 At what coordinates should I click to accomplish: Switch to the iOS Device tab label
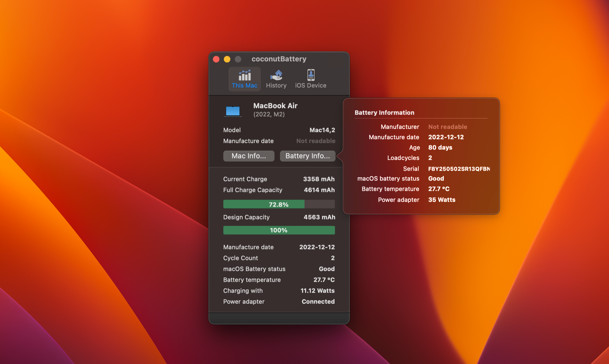coord(310,85)
